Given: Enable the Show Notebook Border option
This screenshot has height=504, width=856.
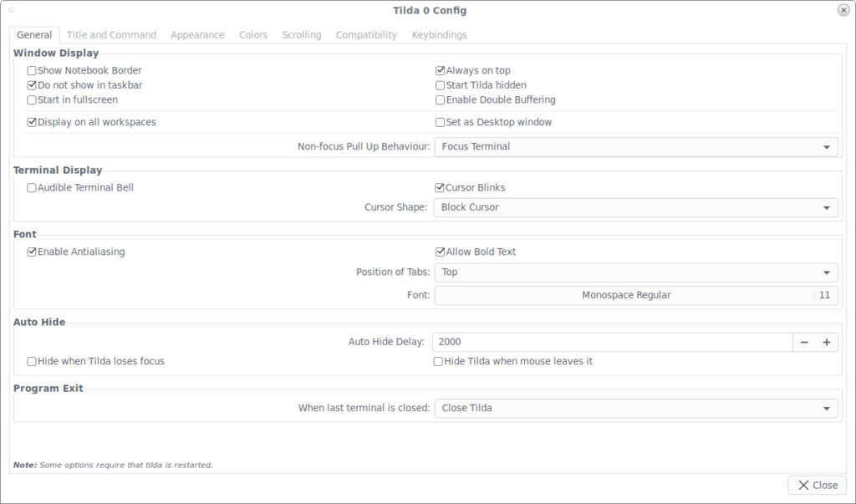Looking at the screenshot, I should tap(31, 70).
